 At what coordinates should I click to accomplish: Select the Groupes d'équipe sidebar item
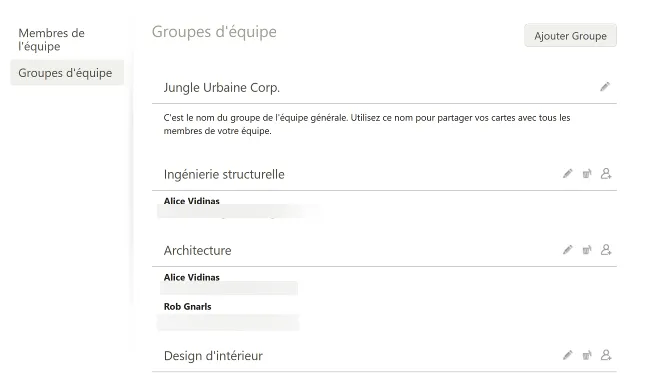(x=67, y=73)
